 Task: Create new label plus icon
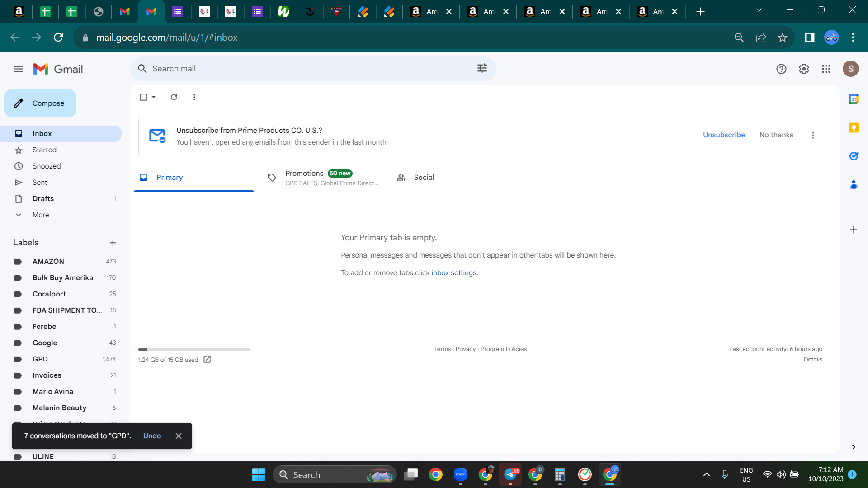point(113,243)
